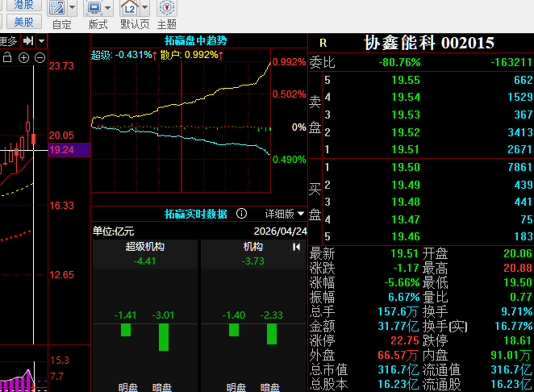
Task: Click the 拓赢盘中趋势 panel title
Action: (x=196, y=41)
